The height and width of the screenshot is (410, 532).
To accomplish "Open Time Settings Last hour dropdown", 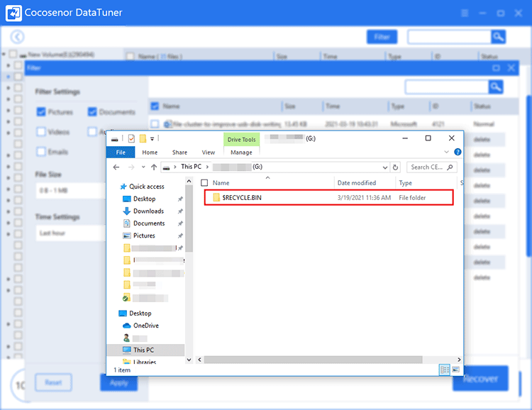I will 70,233.
